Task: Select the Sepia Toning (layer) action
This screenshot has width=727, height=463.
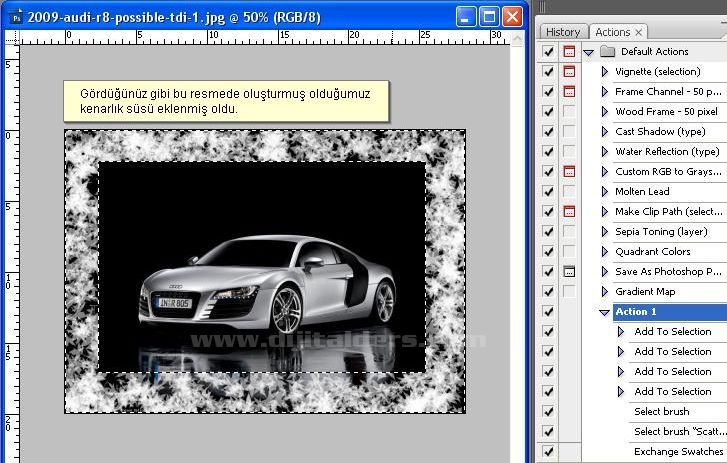Action: click(x=661, y=231)
